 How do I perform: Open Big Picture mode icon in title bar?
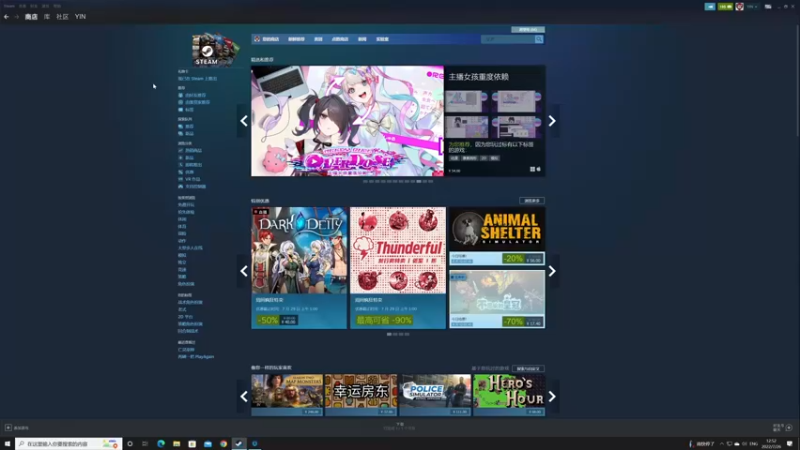pyautogui.click(x=768, y=7)
